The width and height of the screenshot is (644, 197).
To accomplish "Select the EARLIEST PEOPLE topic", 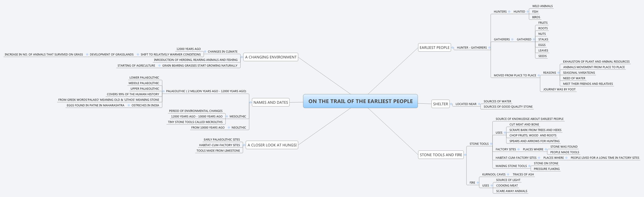I will coord(434,48).
